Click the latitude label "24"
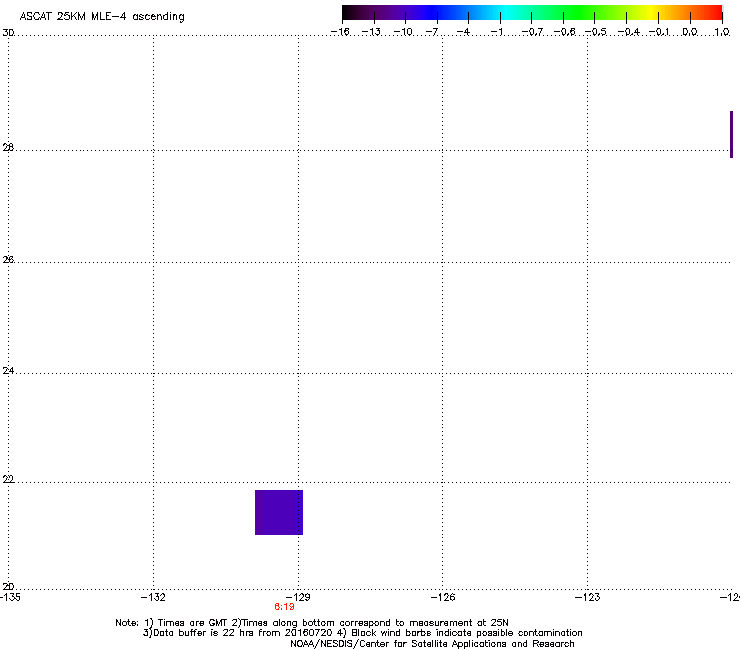The height and width of the screenshot is (650, 740). (x=8, y=371)
